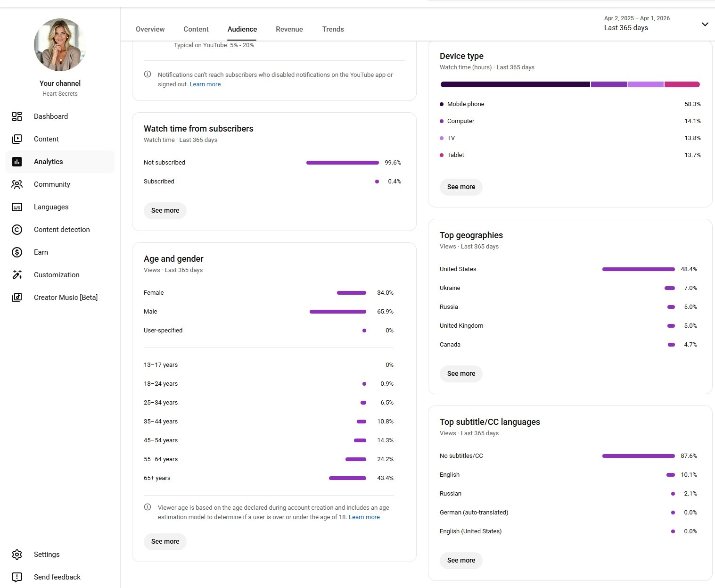Viewport: 715px width, 588px height.
Task: Click the Content video library icon
Action: pos(17,139)
